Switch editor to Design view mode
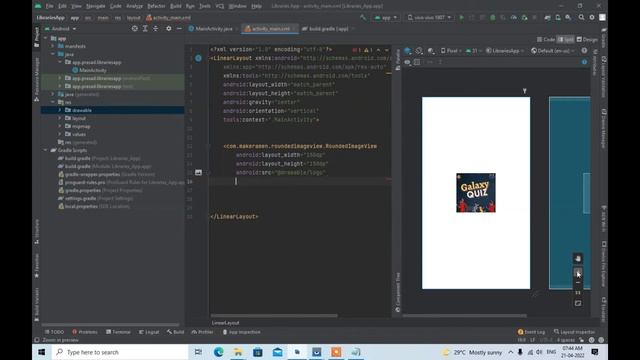The height and width of the screenshot is (360, 640). 587,40
